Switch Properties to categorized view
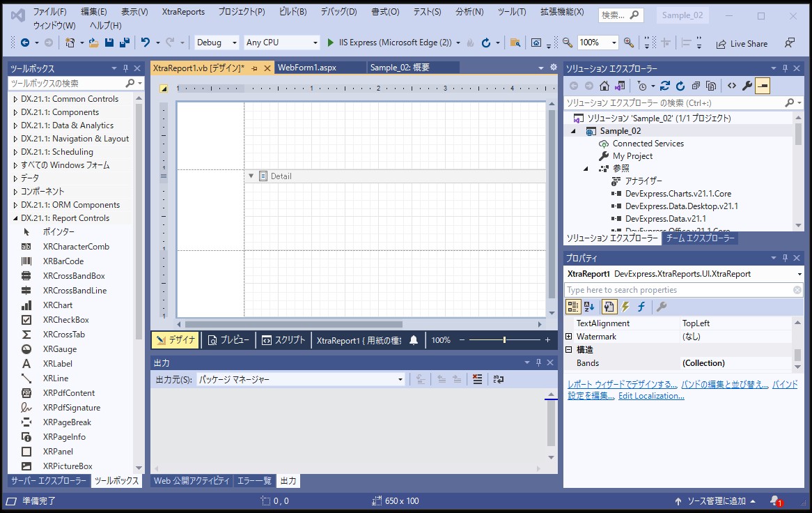Viewport: 812px width, 513px height. click(x=573, y=307)
